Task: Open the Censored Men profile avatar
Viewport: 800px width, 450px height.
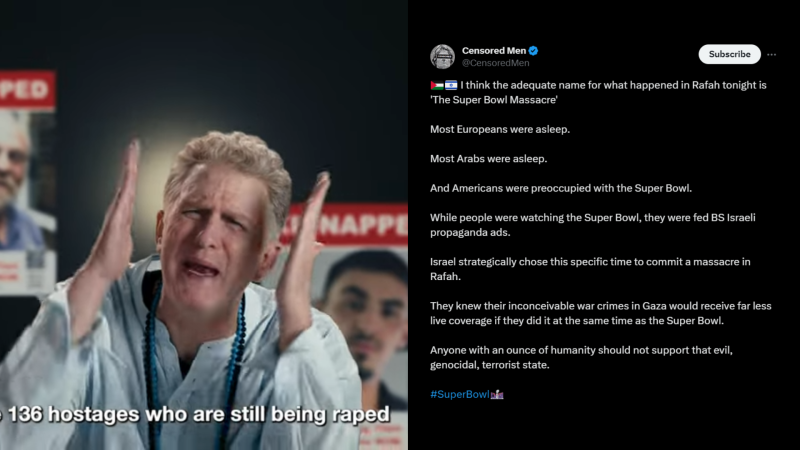Action: tap(442, 56)
